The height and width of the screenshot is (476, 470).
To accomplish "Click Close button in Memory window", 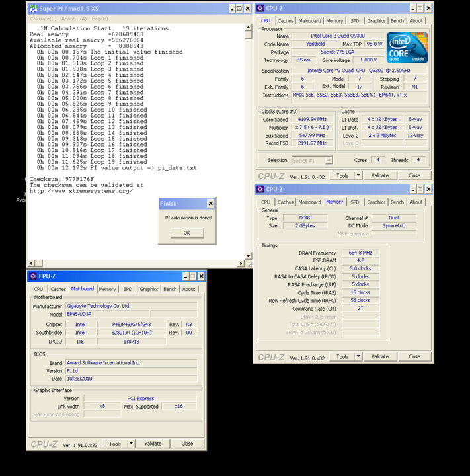I will [414, 357].
